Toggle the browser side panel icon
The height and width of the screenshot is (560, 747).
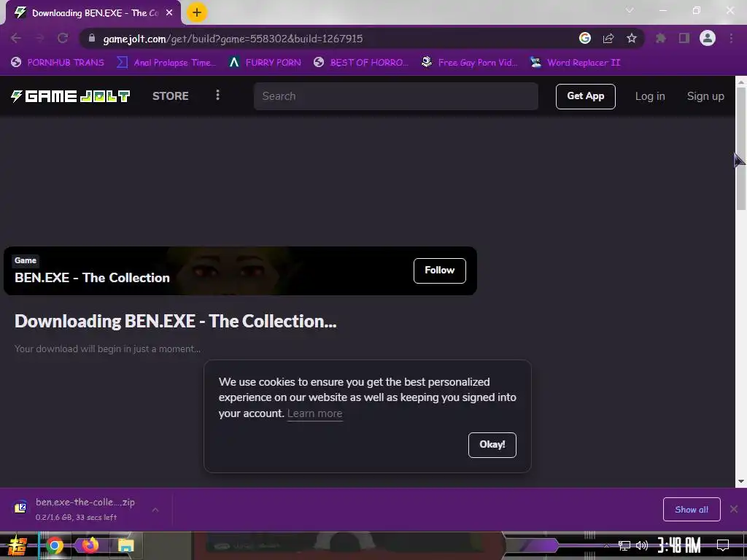pyautogui.click(x=684, y=38)
